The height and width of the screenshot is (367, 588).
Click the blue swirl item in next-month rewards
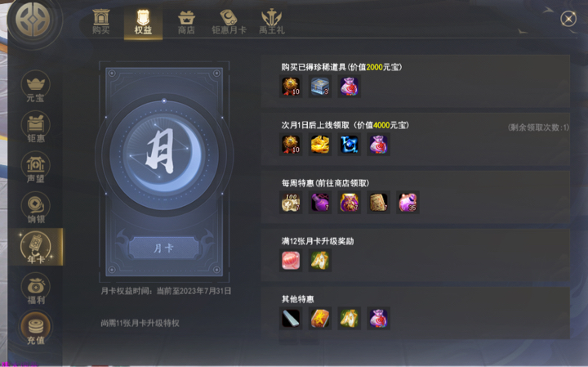pyautogui.click(x=350, y=145)
